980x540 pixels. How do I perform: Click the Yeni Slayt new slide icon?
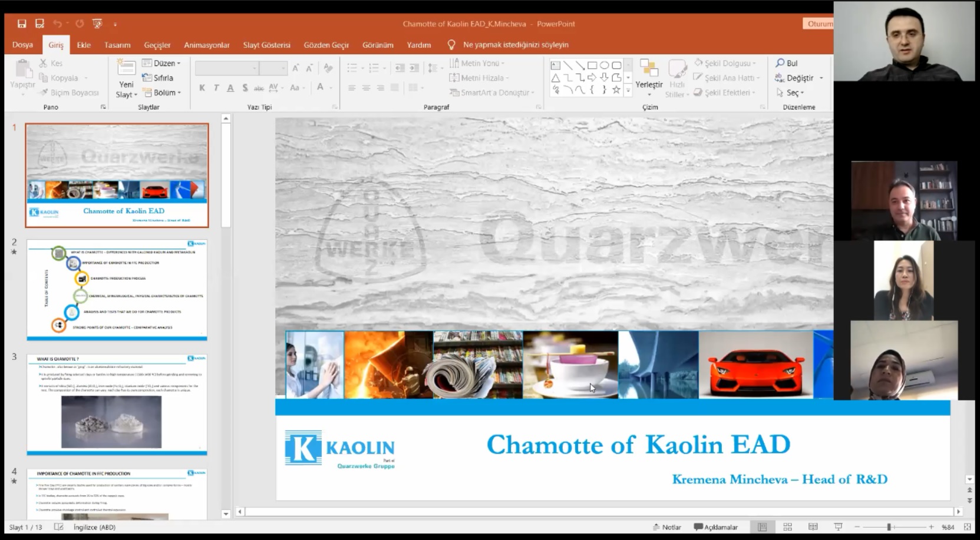pos(126,68)
